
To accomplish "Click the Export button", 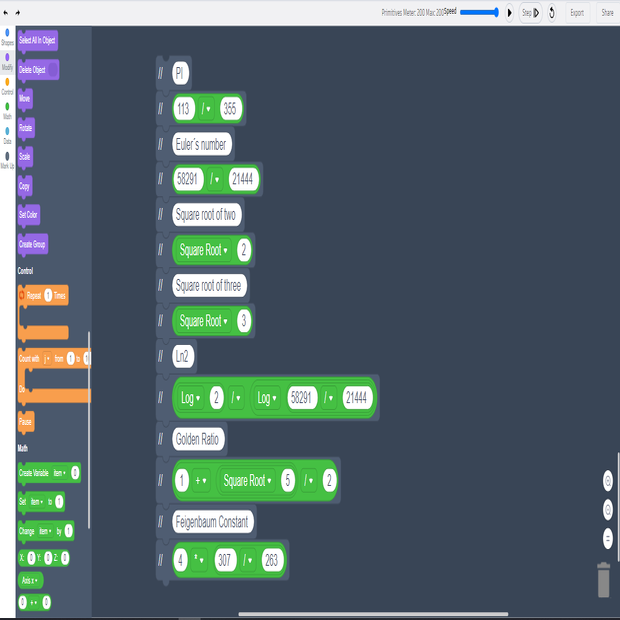I will [x=577, y=13].
